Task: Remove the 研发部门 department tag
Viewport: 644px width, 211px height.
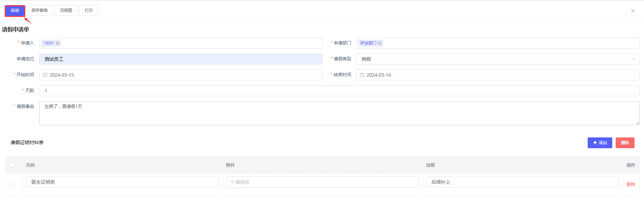Action: (380, 43)
